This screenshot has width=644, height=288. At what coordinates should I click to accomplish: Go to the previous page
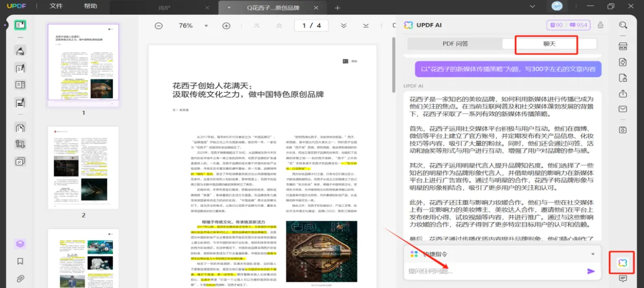click(278, 25)
